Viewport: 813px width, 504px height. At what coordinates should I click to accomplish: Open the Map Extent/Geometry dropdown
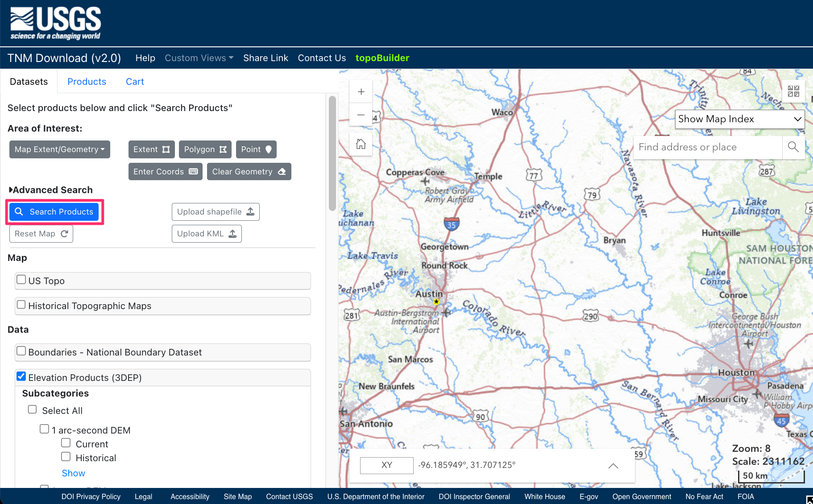59,149
